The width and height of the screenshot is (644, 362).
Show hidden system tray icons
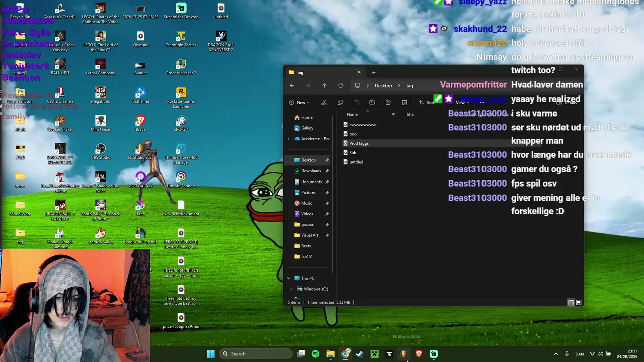(x=556, y=354)
